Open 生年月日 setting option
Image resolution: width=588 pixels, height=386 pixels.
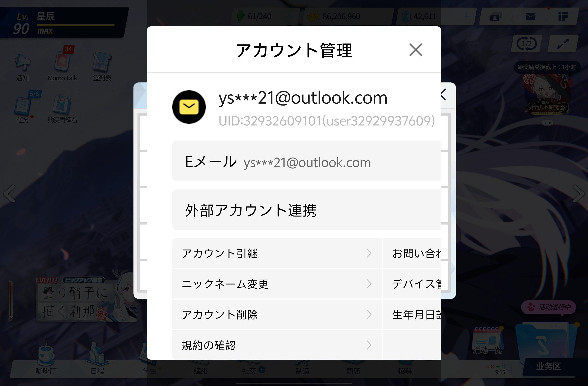point(412,314)
